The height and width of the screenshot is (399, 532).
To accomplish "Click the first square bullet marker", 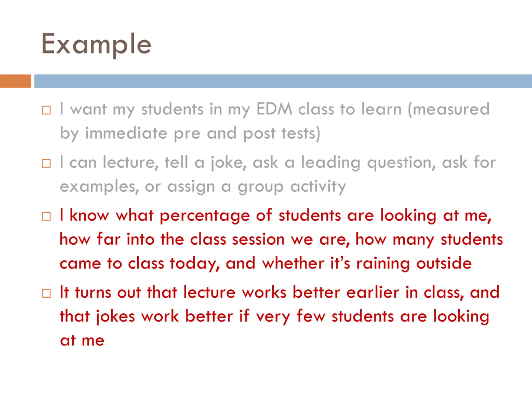I will coord(46,110).
